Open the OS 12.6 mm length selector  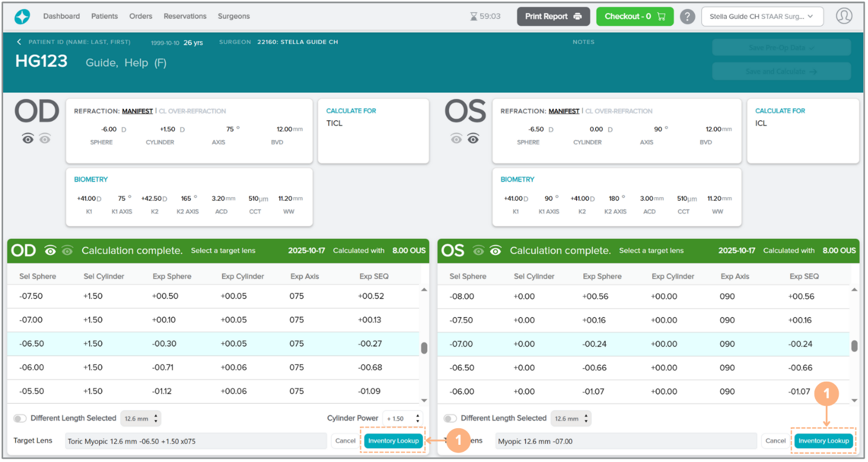click(571, 418)
